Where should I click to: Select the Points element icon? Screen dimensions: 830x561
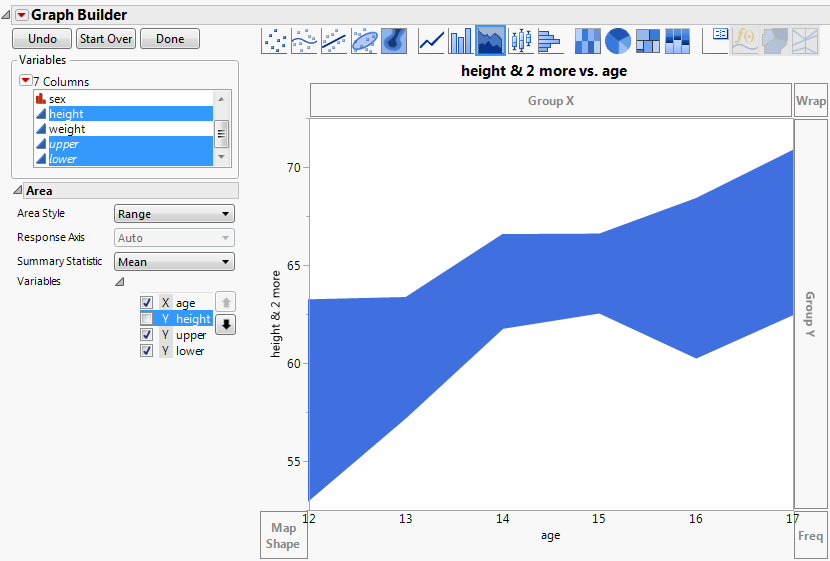pos(274,40)
